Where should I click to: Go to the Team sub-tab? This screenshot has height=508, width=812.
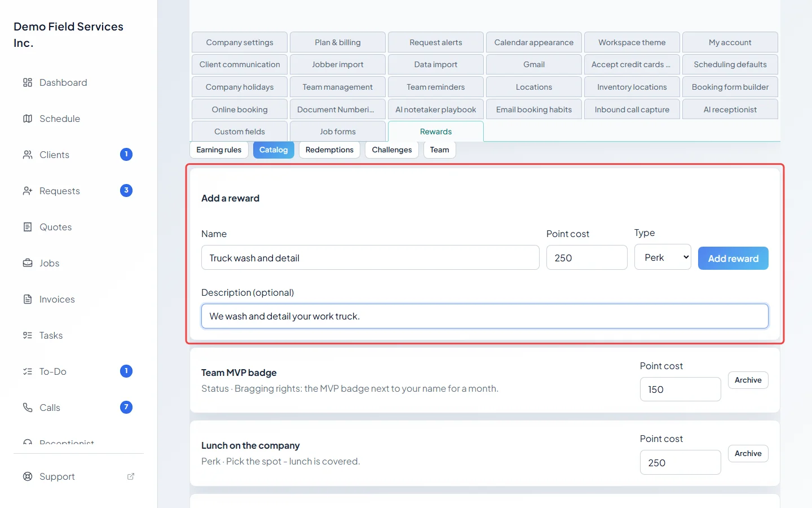(440, 150)
